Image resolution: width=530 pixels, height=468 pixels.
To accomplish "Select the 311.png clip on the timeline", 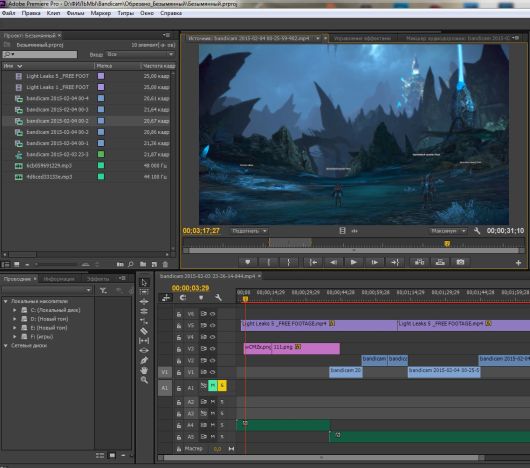I will (x=306, y=348).
